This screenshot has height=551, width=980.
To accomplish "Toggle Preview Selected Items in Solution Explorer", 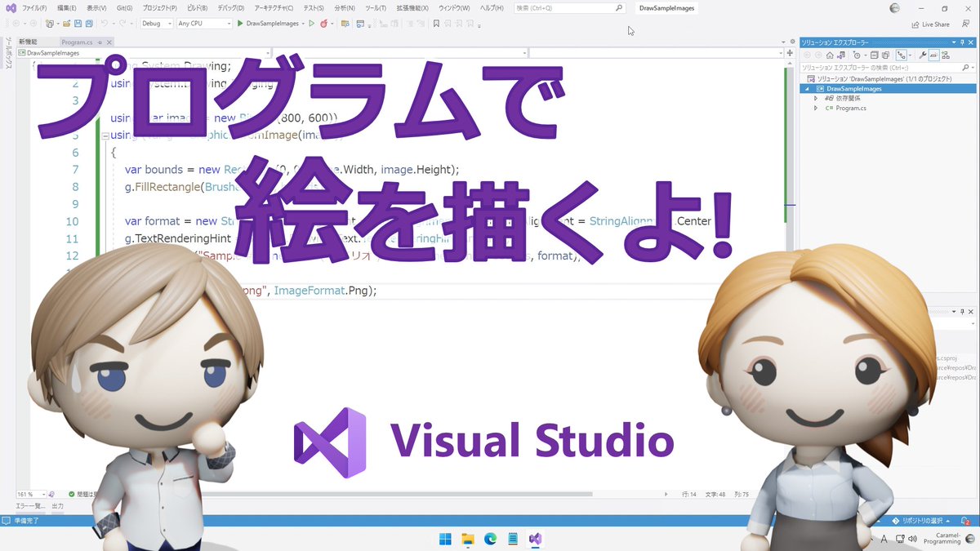I will [934, 56].
